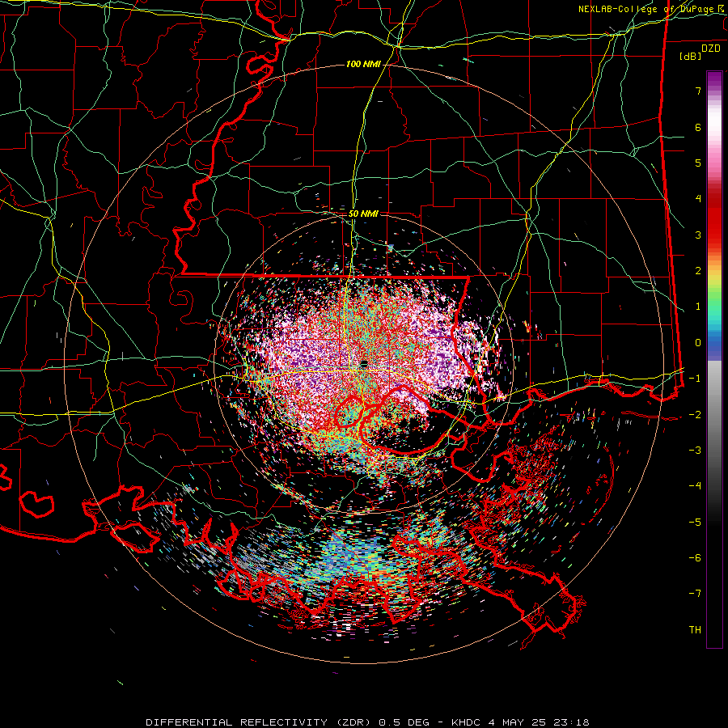The image size is (728, 728).
Task: Click the DZD legend title
Action: (711, 49)
